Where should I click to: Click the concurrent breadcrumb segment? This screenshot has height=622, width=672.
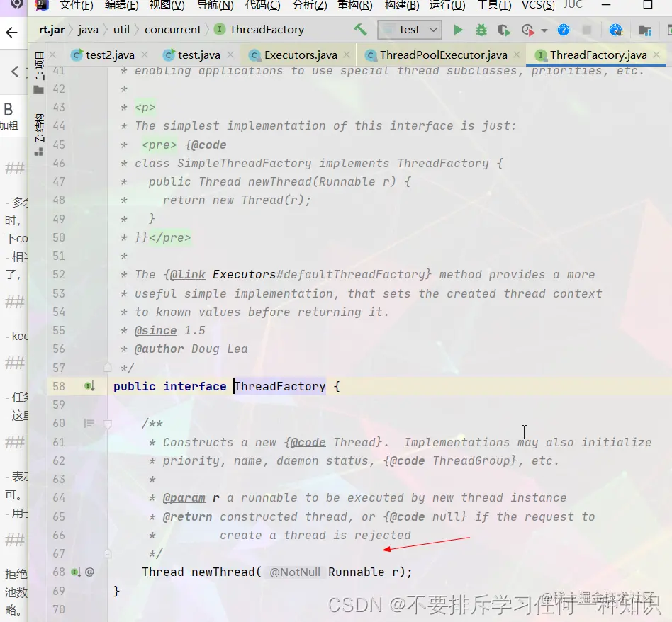(x=173, y=30)
